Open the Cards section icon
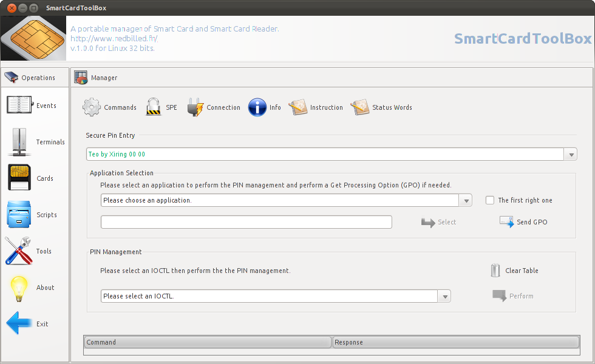The width and height of the screenshot is (595, 364). pyautogui.click(x=19, y=178)
